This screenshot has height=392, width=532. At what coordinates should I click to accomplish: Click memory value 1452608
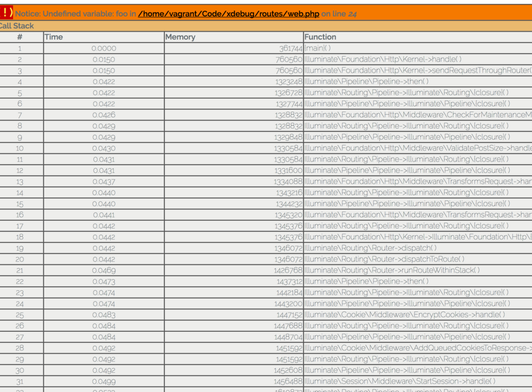point(289,370)
